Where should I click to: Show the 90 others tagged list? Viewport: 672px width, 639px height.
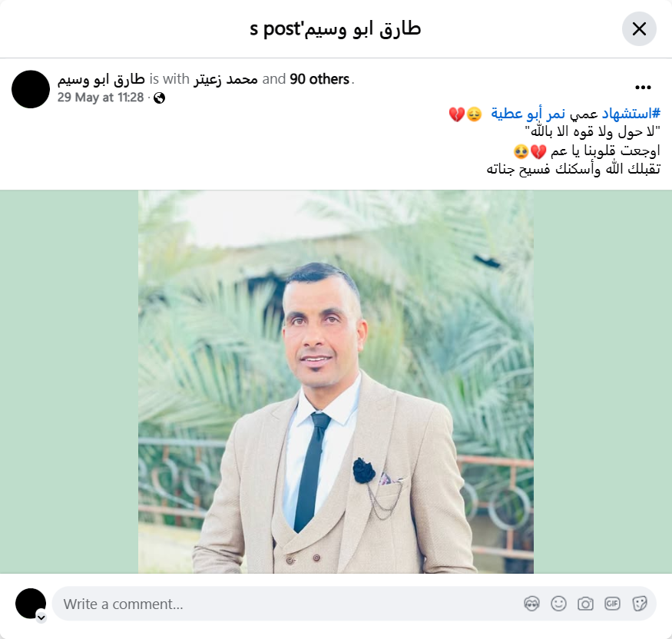(319, 79)
